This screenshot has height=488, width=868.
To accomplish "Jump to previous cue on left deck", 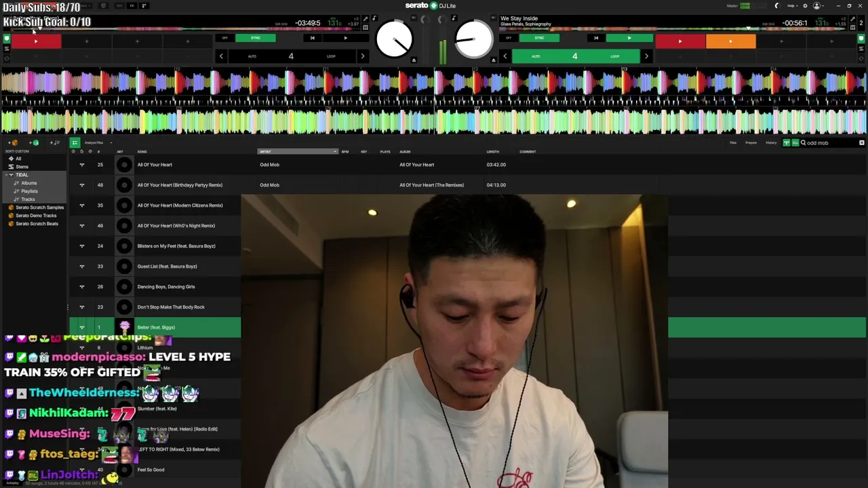I will [x=312, y=38].
